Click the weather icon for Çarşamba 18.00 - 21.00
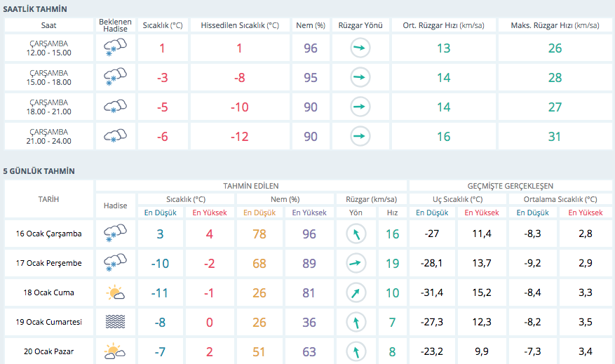The height and width of the screenshot is (364, 615). (x=115, y=107)
